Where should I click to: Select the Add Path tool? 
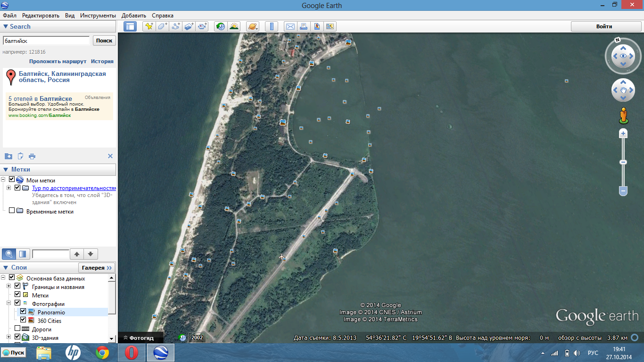point(176,26)
